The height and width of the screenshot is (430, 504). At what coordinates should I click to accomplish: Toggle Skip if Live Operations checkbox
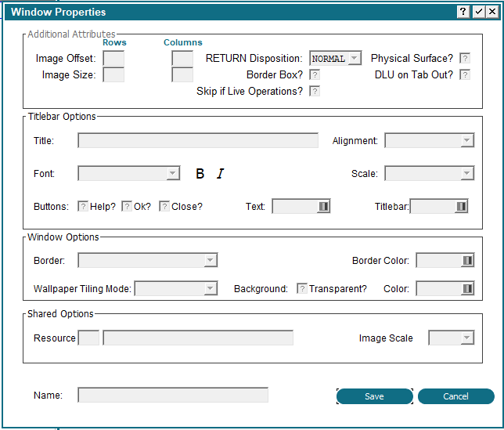(315, 91)
